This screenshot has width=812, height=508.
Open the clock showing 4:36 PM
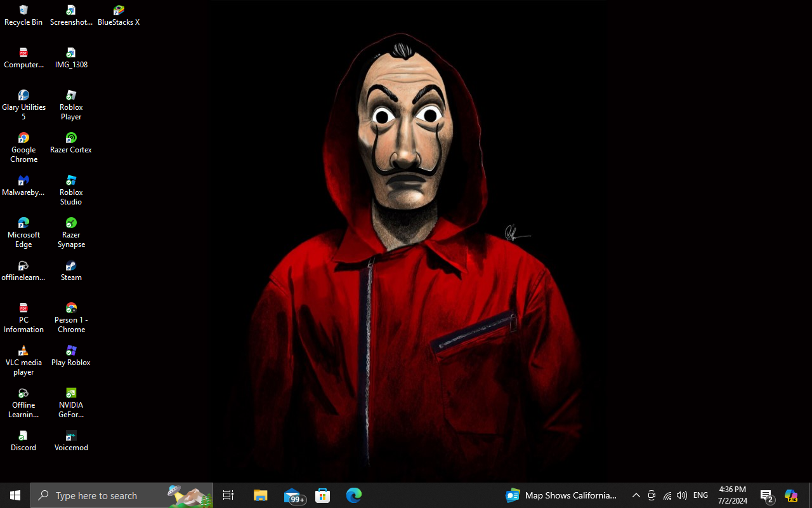point(733,495)
